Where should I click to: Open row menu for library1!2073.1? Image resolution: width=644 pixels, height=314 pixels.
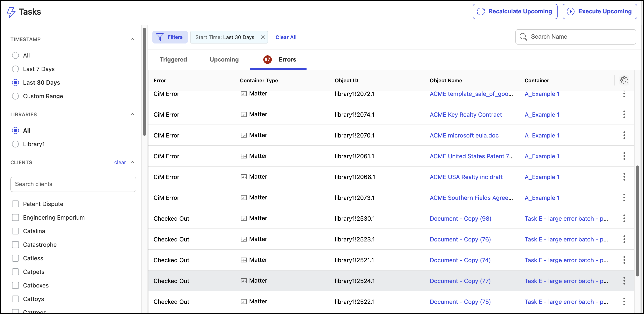(624, 198)
